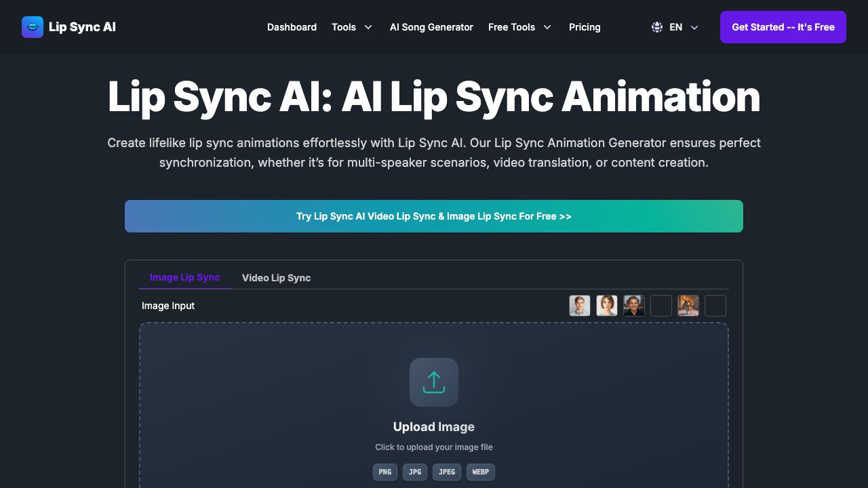Click the Image Input label
Screen dimensions: 868x488
pyautogui.click(x=168, y=306)
